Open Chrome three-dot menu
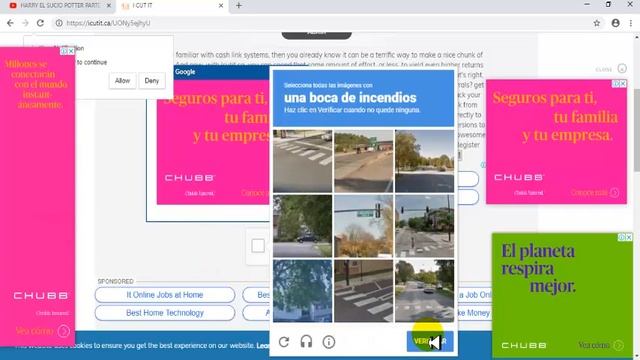The height and width of the screenshot is (360, 640). point(631,23)
